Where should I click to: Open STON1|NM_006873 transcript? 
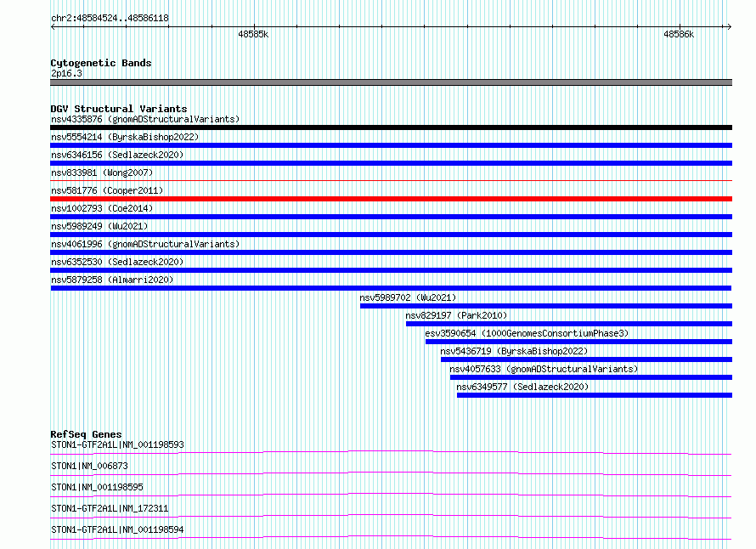89,466
